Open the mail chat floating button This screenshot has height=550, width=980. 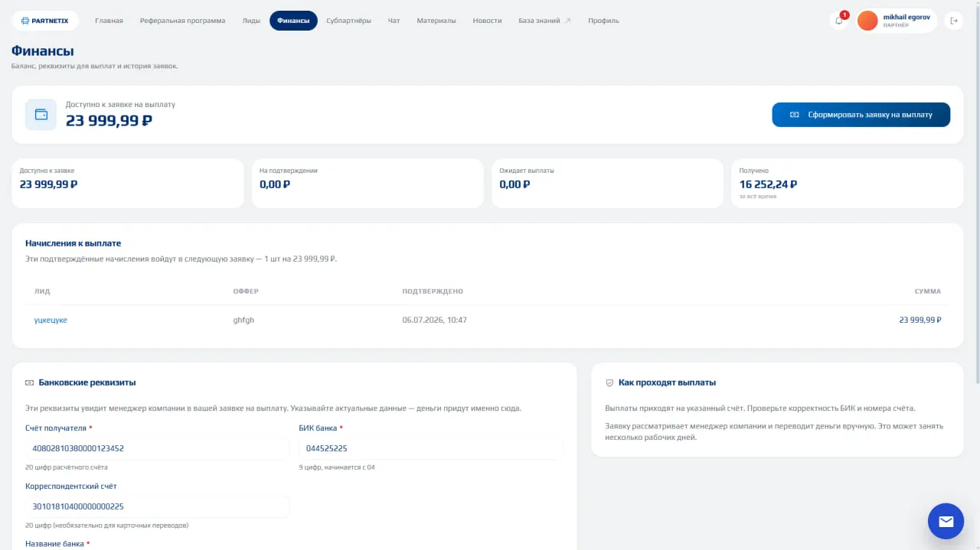[946, 521]
